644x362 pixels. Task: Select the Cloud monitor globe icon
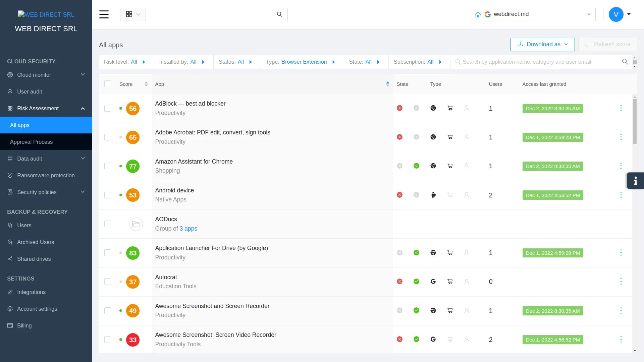pyautogui.click(x=10, y=75)
